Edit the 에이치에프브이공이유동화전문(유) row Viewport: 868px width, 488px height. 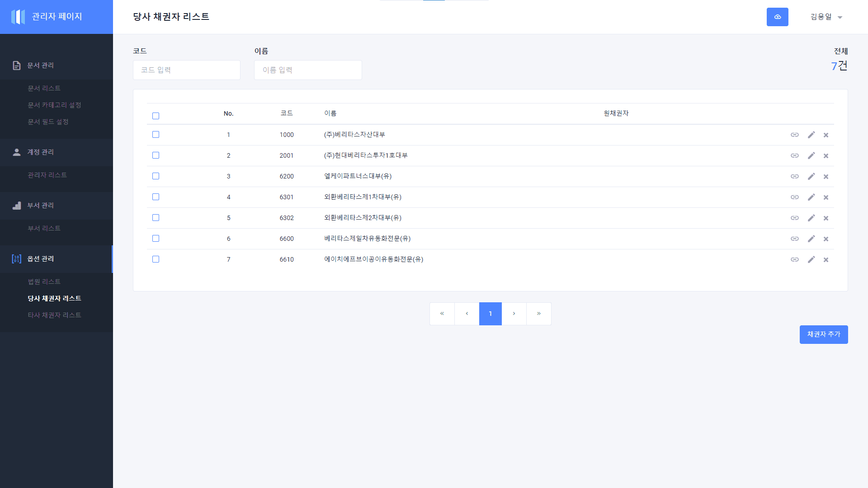(811, 259)
